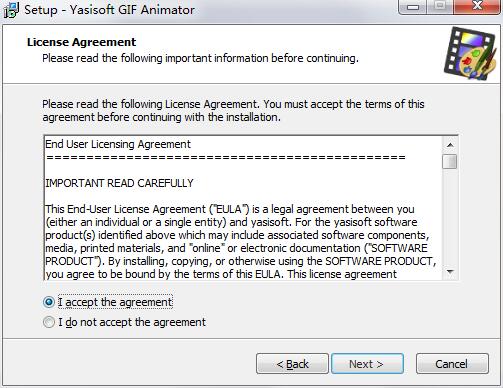Viewport: 503px width, 388px height.
Task: Click the End User Licensing Agreement heading line
Action: coord(118,144)
